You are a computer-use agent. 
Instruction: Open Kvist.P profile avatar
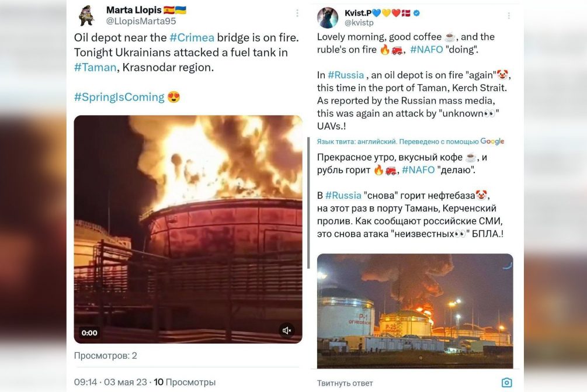[x=328, y=17]
